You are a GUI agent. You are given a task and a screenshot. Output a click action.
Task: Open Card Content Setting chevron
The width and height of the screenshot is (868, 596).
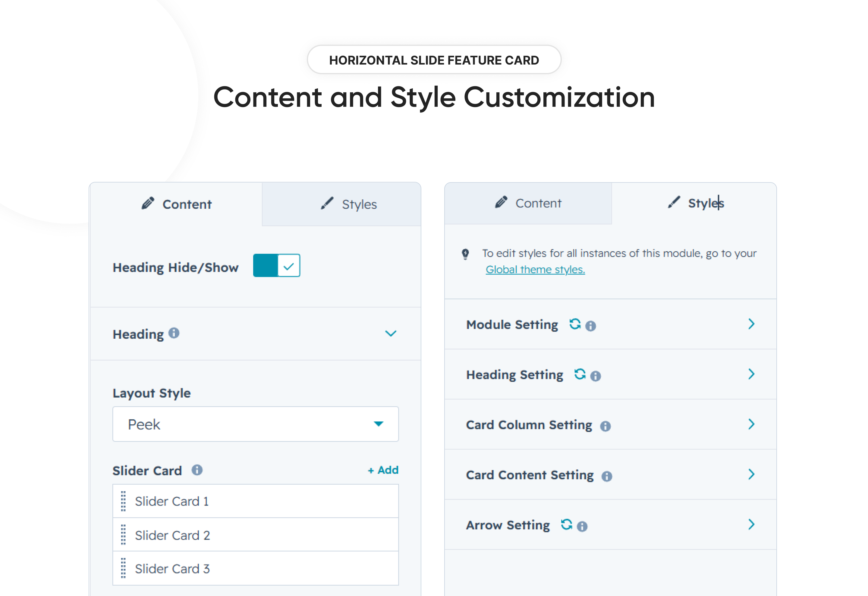click(752, 474)
